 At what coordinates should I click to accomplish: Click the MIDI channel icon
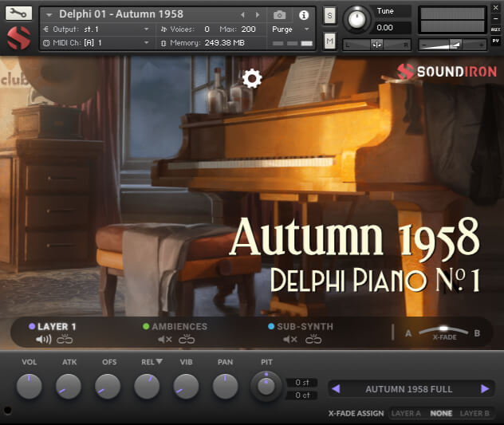(46, 43)
